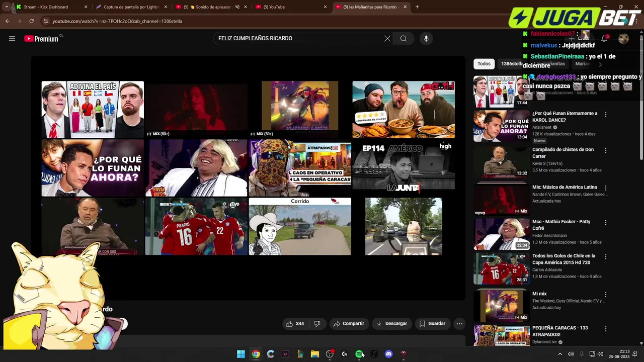
Task: Open the YouTube notifications bell
Action: click(x=604, y=39)
